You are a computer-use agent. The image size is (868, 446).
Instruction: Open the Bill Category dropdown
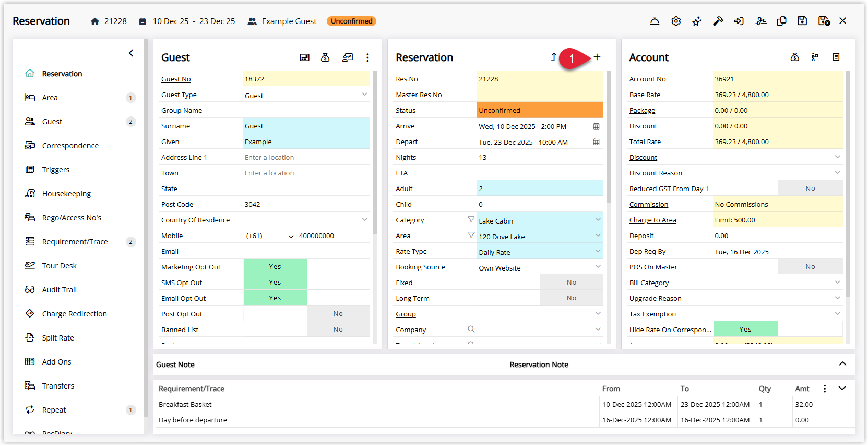(x=837, y=283)
